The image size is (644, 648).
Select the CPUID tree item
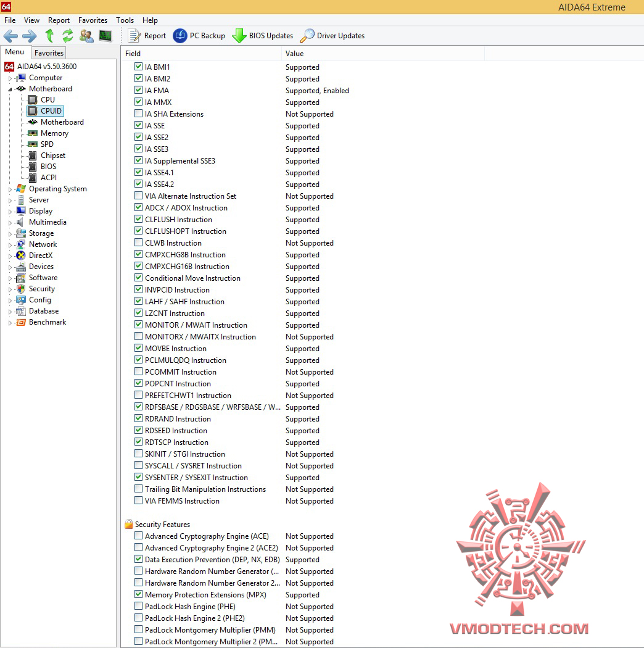coord(46,110)
